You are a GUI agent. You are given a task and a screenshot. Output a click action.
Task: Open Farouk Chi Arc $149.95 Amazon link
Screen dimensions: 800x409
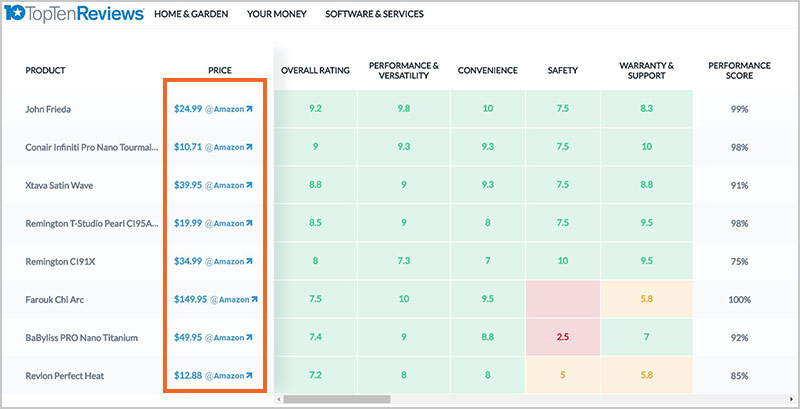216,299
